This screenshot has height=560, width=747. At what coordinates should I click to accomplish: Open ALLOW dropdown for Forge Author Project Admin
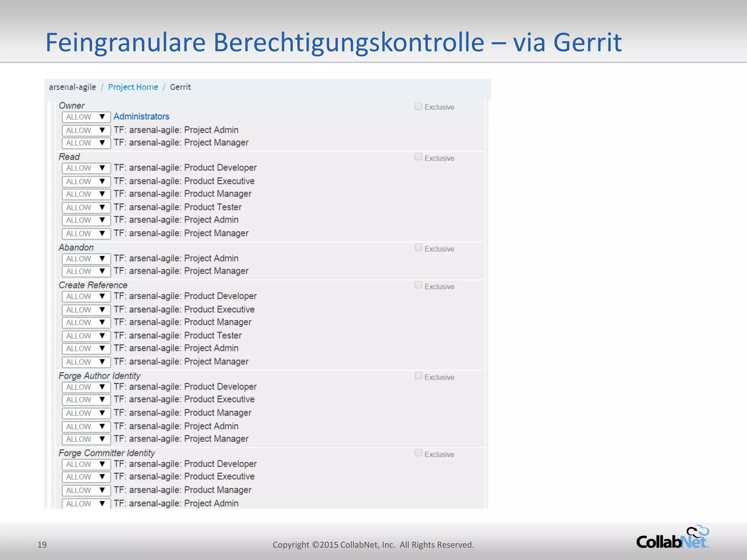point(86,426)
